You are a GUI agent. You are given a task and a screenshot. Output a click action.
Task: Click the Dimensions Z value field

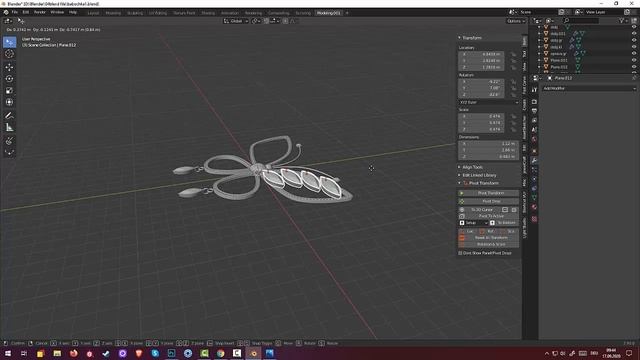click(489, 156)
